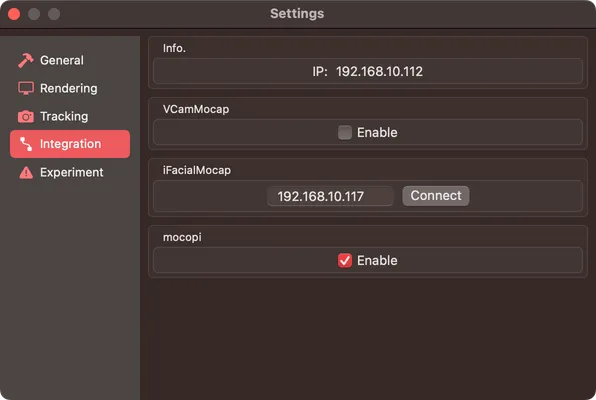Click the Enable label under mocopi
This screenshot has width=596, height=400.
(377, 260)
